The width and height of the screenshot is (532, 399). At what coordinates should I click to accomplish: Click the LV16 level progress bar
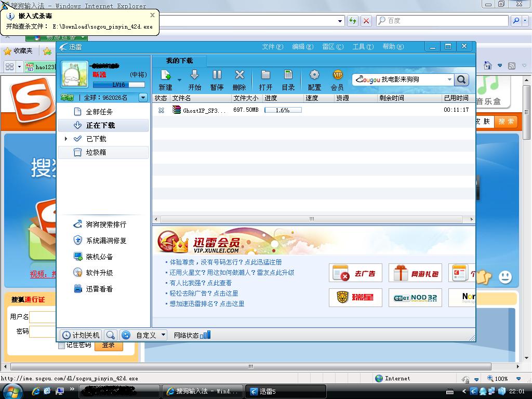tap(119, 85)
